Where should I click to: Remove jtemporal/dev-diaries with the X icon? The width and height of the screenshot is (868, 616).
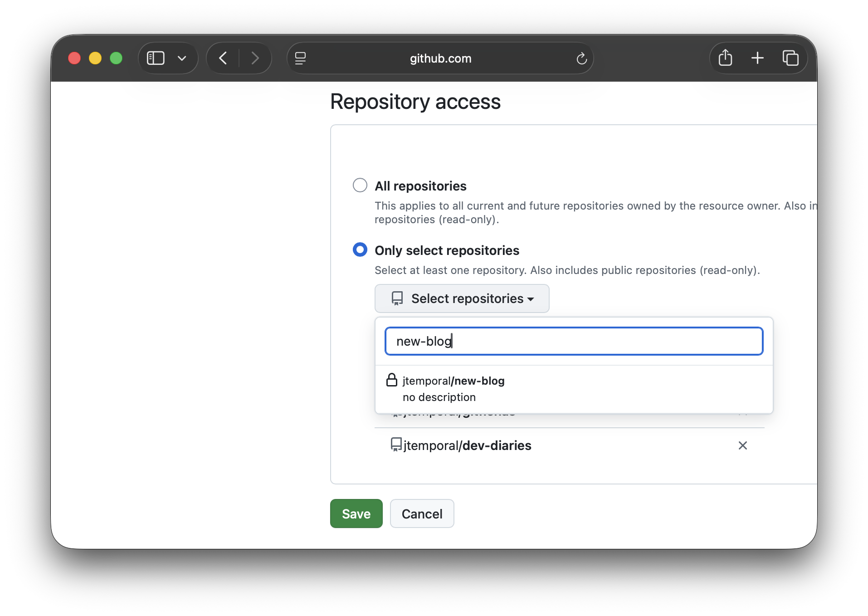tap(742, 445)
